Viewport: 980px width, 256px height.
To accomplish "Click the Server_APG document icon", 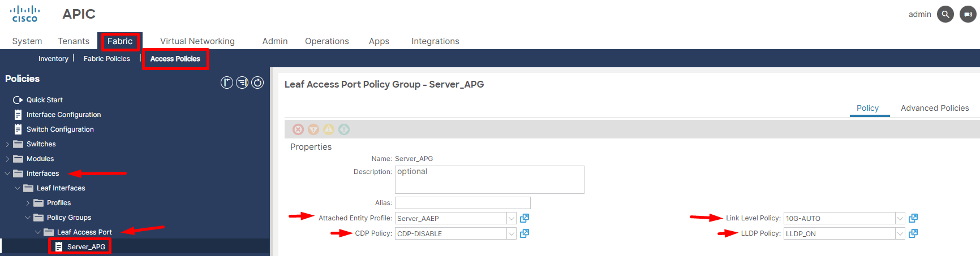I will point(59,247).
